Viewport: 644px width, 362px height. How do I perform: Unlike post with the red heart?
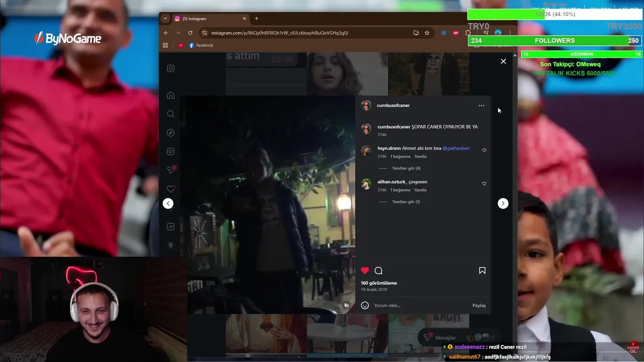click(365, 270)
